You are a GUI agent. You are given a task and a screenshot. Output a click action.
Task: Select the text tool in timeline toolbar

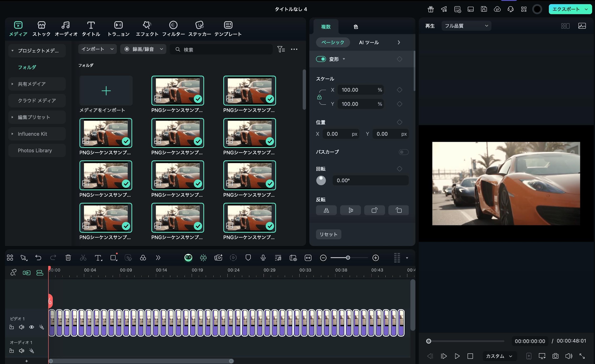pos(98,258)
